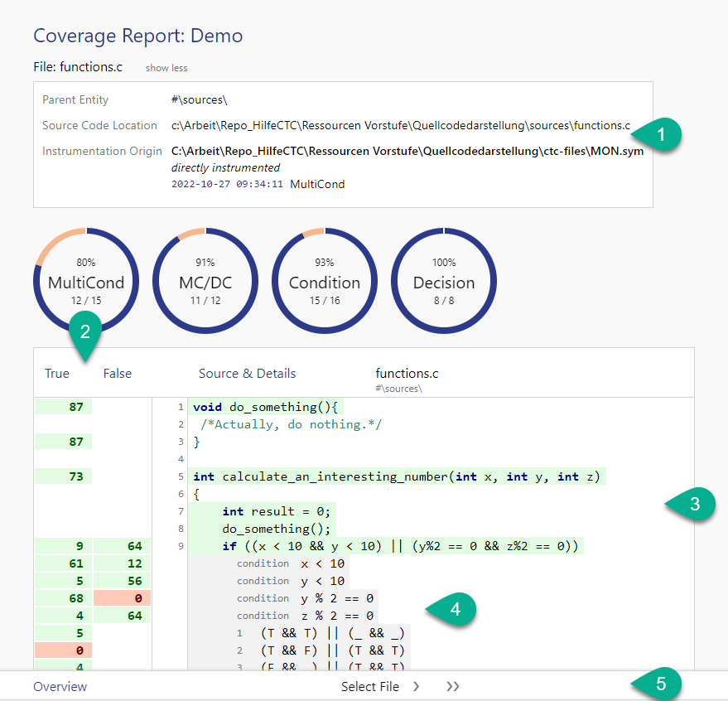Select the Condition coverage donut chart

pos(325,282)
